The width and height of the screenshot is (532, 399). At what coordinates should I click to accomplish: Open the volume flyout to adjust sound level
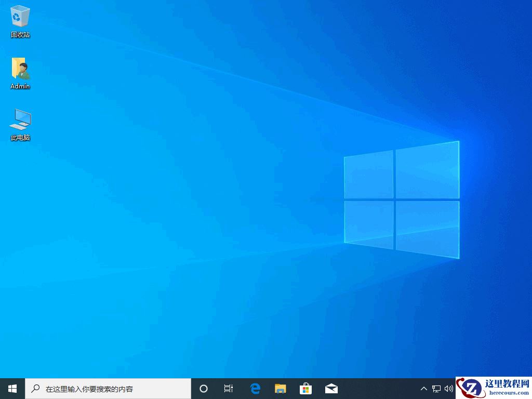448,389
